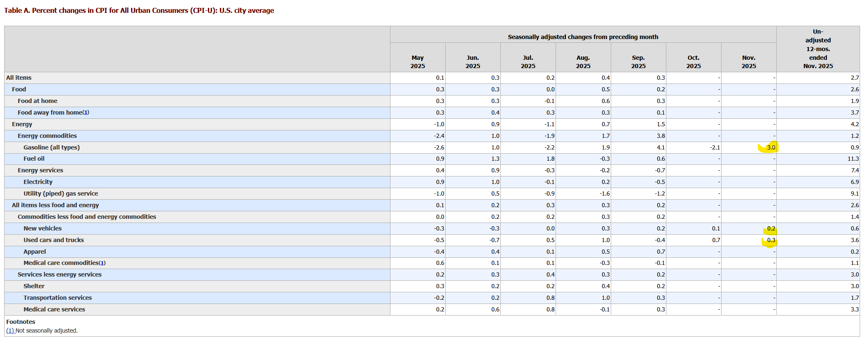Select the Nov. 2025 column header
The width and height of the screenshot is (868, 338).
tap(749, 62)
